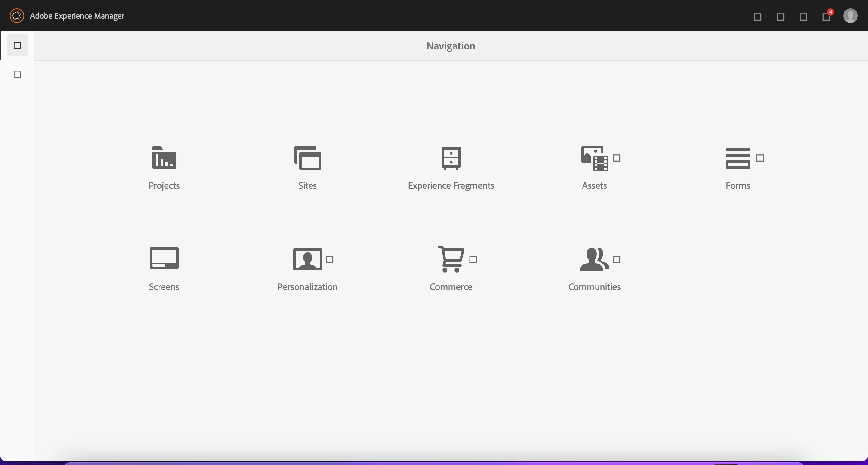Switch to the second left rail tab
This screenshot has width=868, height=465.
point(17,74)
